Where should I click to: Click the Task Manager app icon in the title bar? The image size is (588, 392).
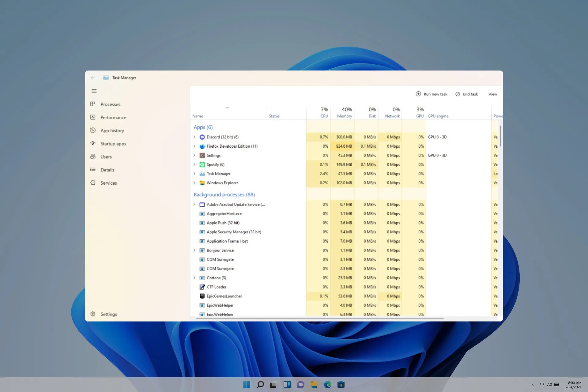point(106,78)
